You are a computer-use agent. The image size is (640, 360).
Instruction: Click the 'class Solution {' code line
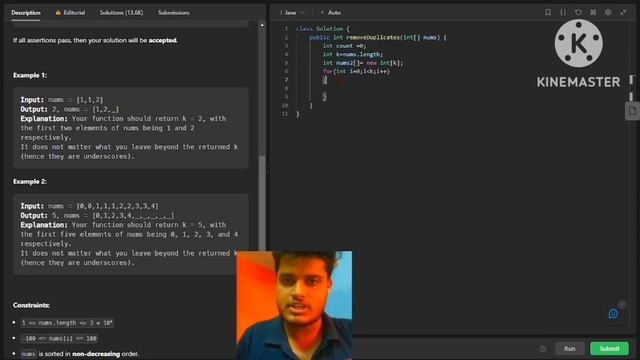click(x=322, y=29)
